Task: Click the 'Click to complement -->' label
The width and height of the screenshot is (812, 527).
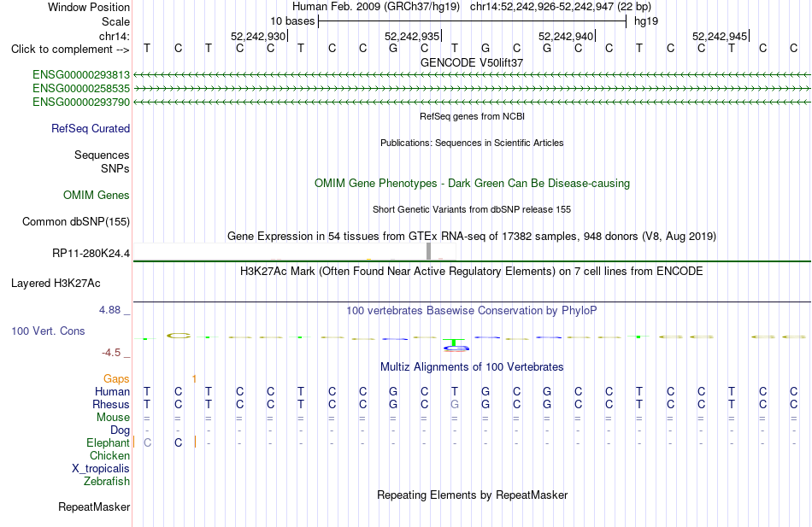Action: 70,50
